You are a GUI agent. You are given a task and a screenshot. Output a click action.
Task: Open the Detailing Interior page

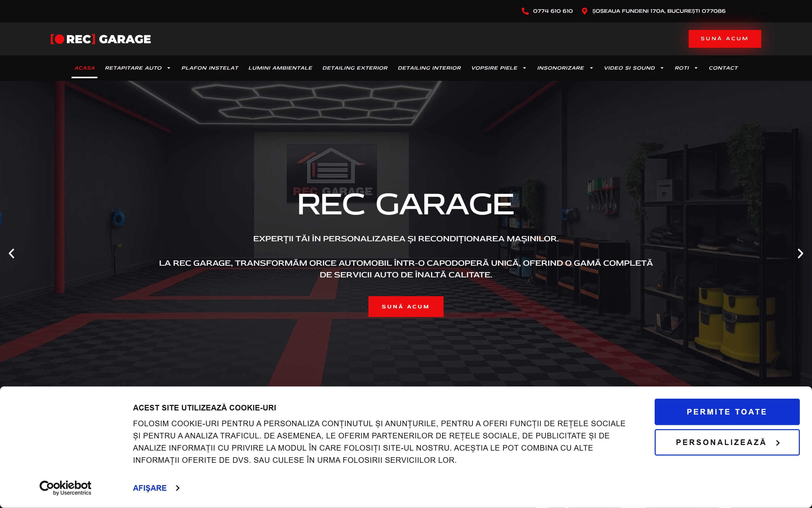[x=429, y=68]
